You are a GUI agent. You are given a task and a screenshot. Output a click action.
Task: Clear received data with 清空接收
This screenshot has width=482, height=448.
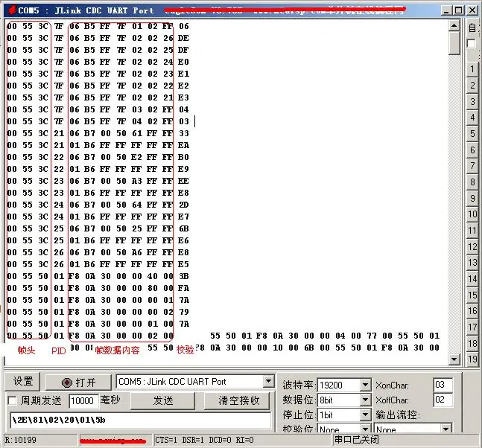tap(238, 400)
